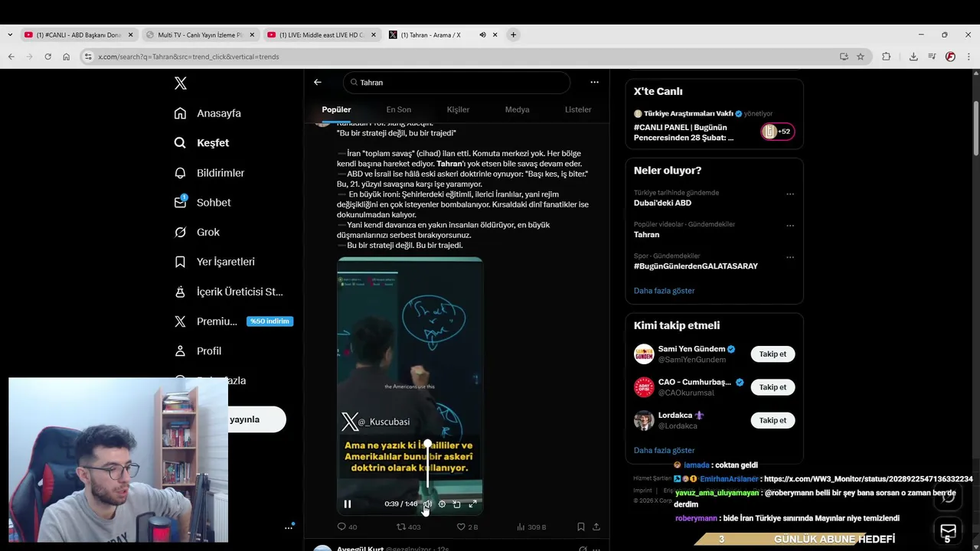
Task: Click the vertical volume slider on video
Action: tap(428, 465)
